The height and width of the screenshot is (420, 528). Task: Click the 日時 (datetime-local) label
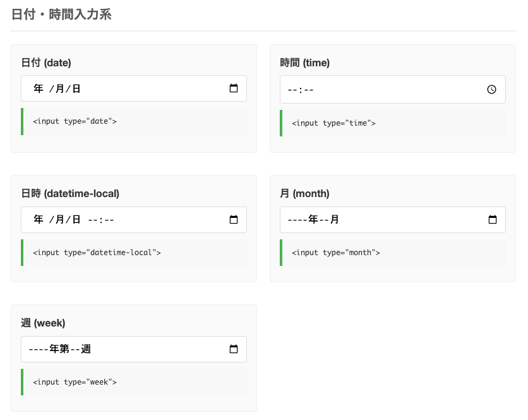(70, 193)
